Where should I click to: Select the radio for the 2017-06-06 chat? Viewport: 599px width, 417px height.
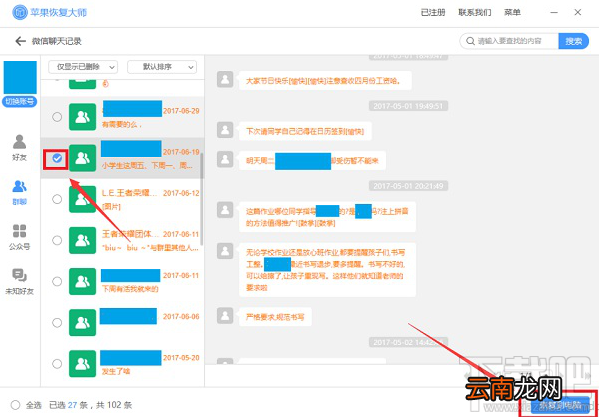(57, 323)
